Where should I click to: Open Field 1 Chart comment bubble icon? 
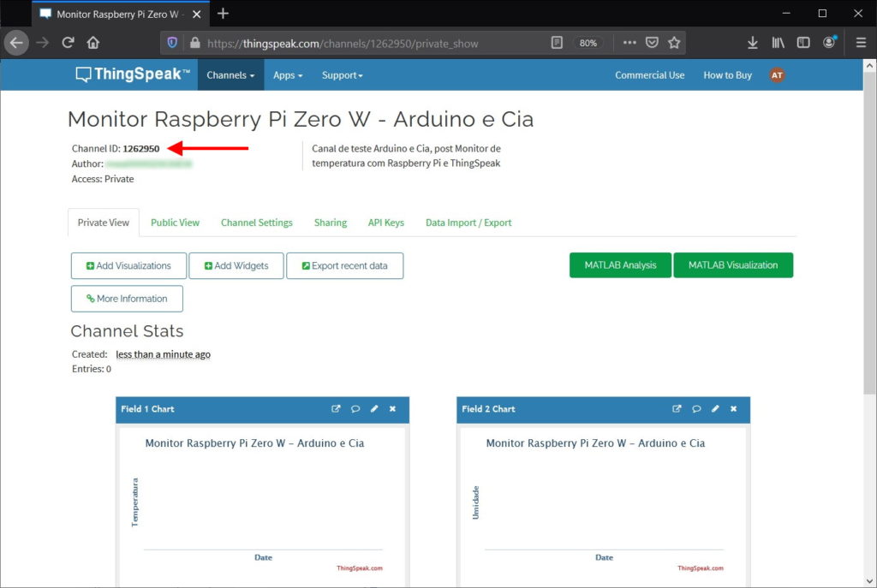355,408
